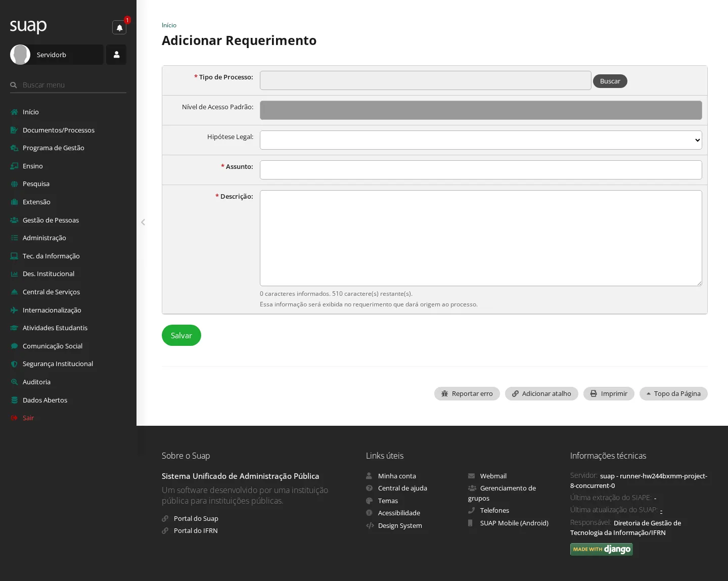728x581 pixels.
Task: Open the Central de ajuda link
Action: (x=402, y=488)
